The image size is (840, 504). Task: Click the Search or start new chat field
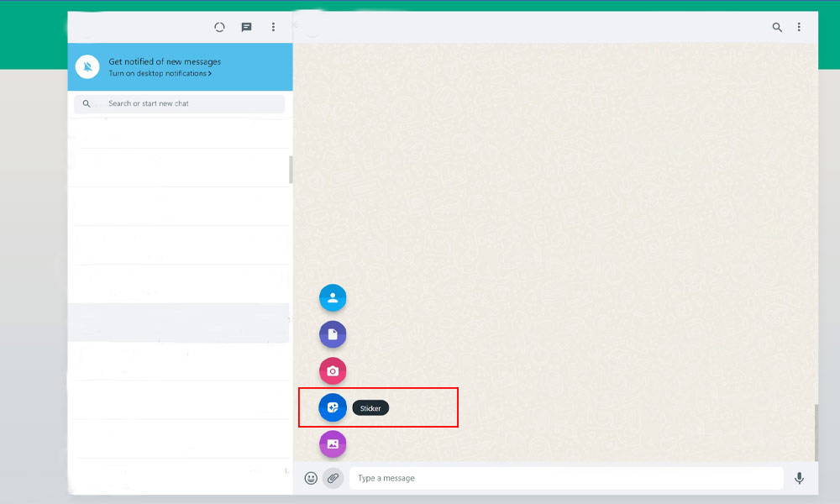pos(179,103)
